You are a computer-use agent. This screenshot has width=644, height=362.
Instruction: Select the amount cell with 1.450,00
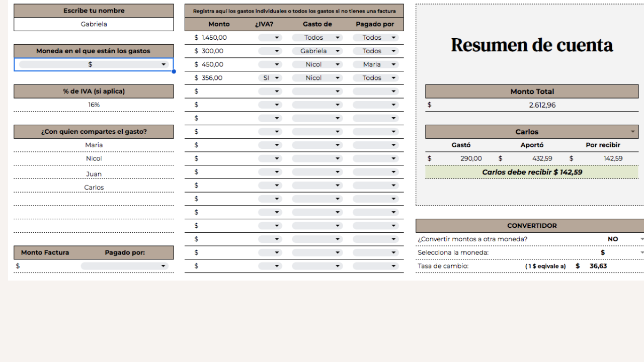click(x=214, y=38)
